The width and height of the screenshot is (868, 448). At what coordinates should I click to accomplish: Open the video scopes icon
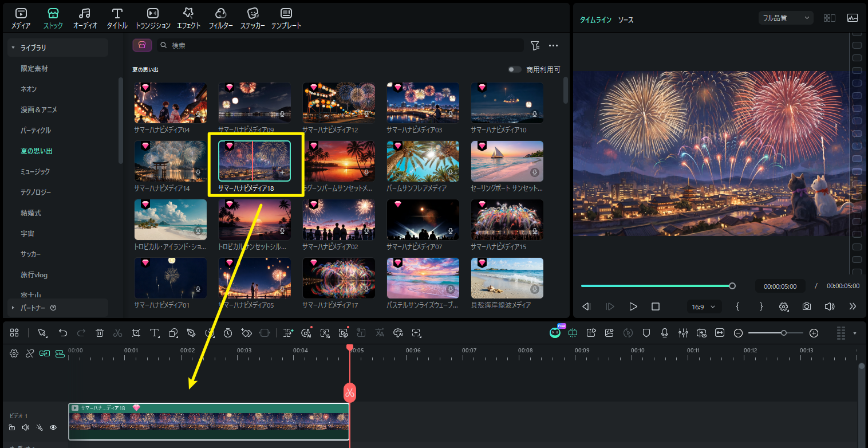click(853, 18)
